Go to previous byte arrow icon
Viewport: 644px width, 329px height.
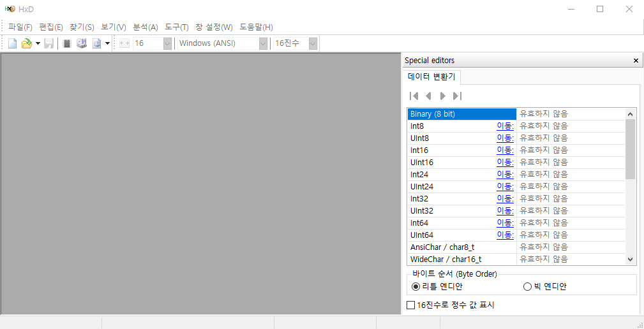tap(428, 96)
